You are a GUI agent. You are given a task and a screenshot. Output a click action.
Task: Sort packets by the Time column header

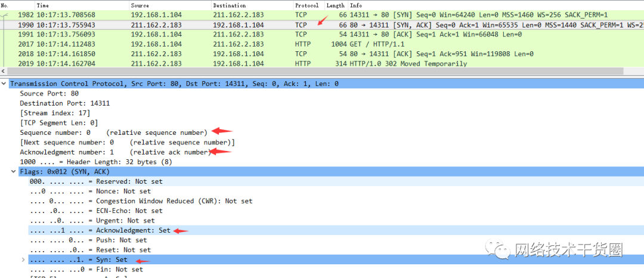(x=82, y=5)
